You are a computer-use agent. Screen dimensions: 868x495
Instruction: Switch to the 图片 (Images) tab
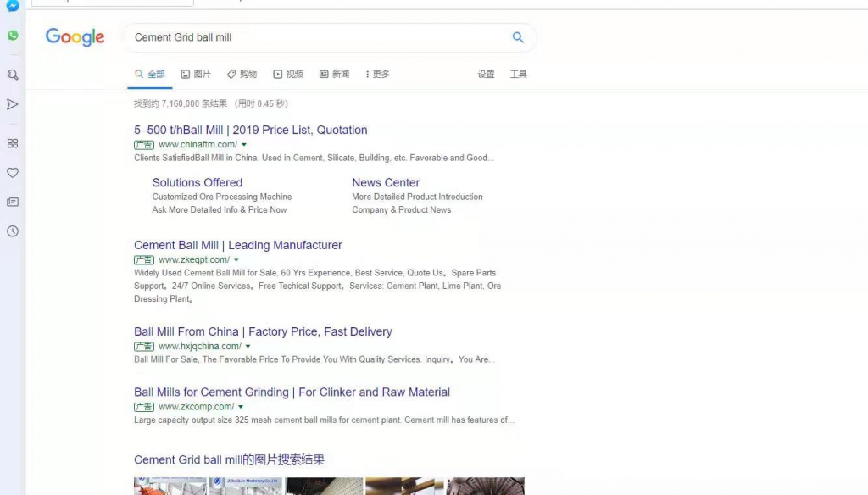coord(196,75)
